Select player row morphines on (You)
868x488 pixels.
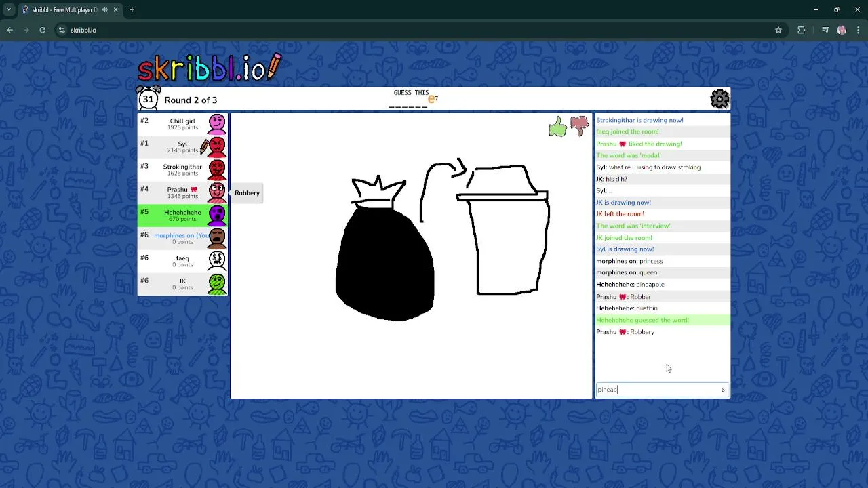[182, 239]
